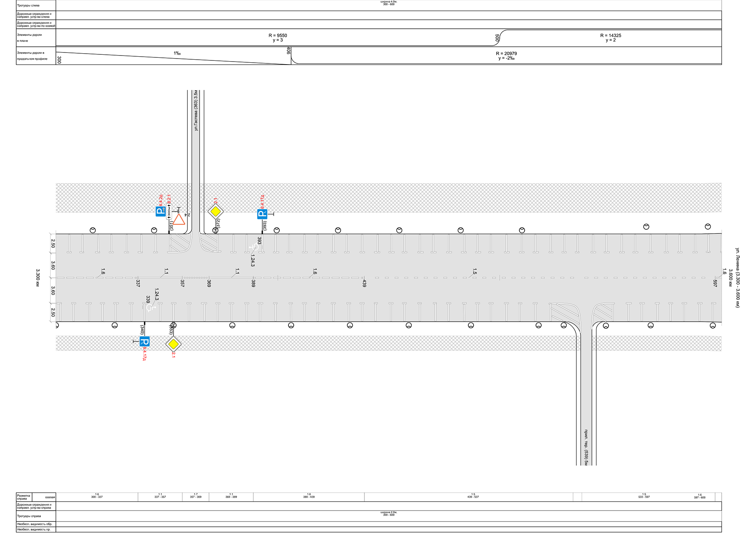This screenshot has height=534, width=756.
Task: Click the '(340)' sign post label
Action: coord(142,330)
